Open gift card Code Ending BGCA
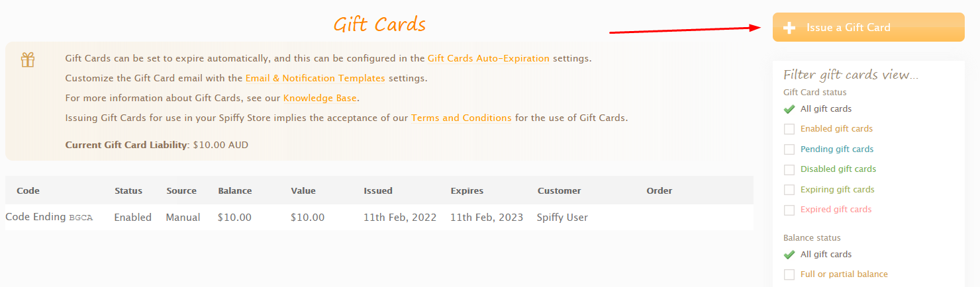 (49, 217)
